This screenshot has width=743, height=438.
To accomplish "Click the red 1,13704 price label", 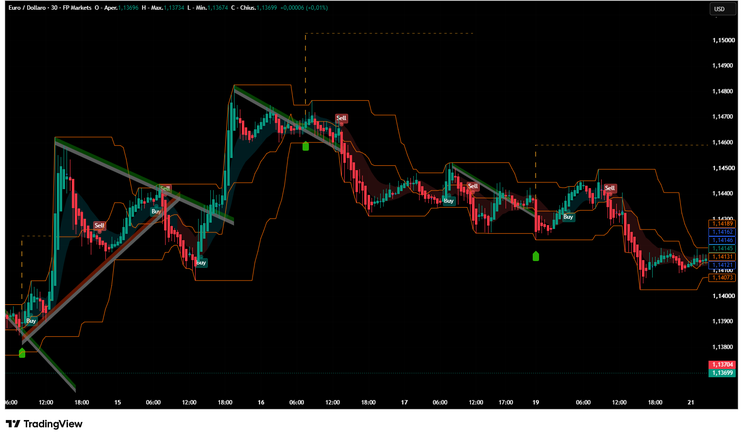I will [722, 365].
